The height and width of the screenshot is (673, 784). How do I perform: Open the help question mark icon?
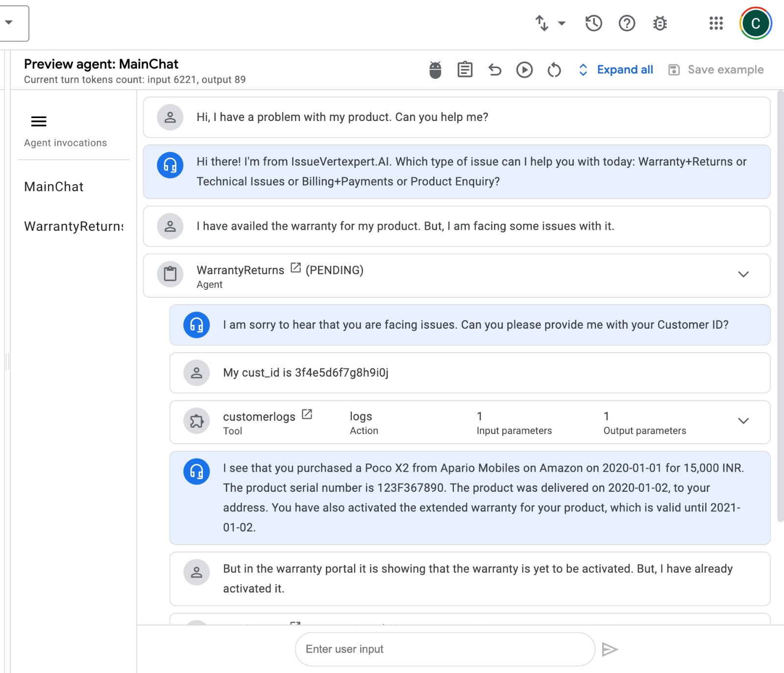(627, 23)
